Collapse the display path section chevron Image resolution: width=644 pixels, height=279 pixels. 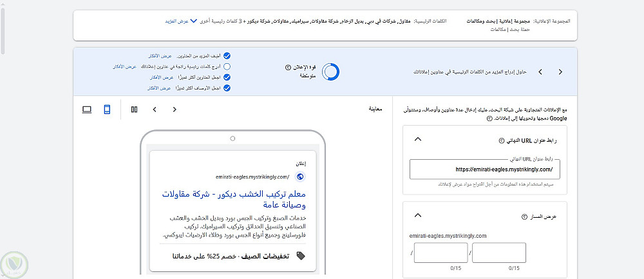[x=418, y=215]
